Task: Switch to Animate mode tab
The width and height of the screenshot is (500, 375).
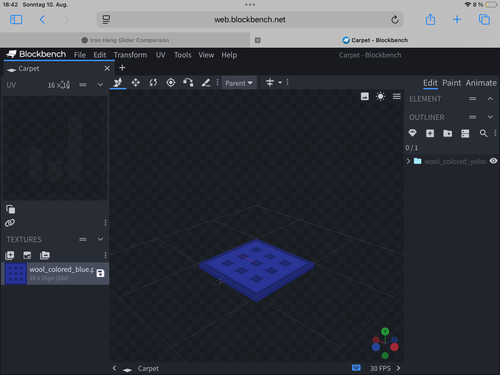Action: pyautogui.click(x=481, y=83)
